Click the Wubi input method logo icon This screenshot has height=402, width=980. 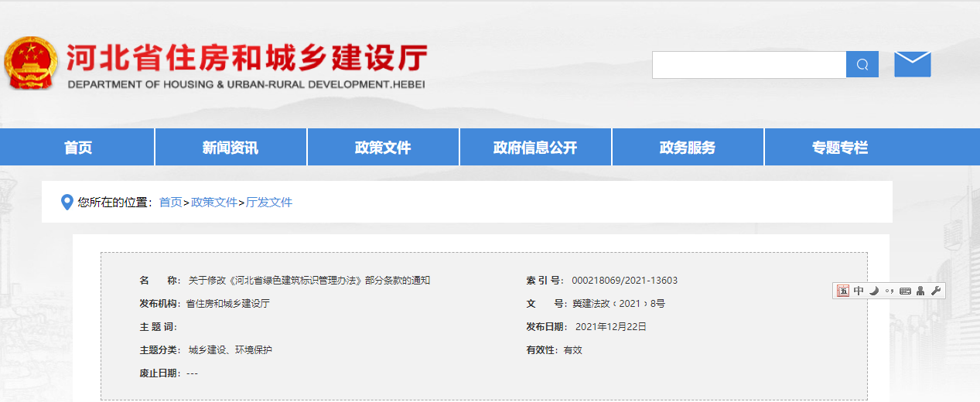click(x=843, y=291)
